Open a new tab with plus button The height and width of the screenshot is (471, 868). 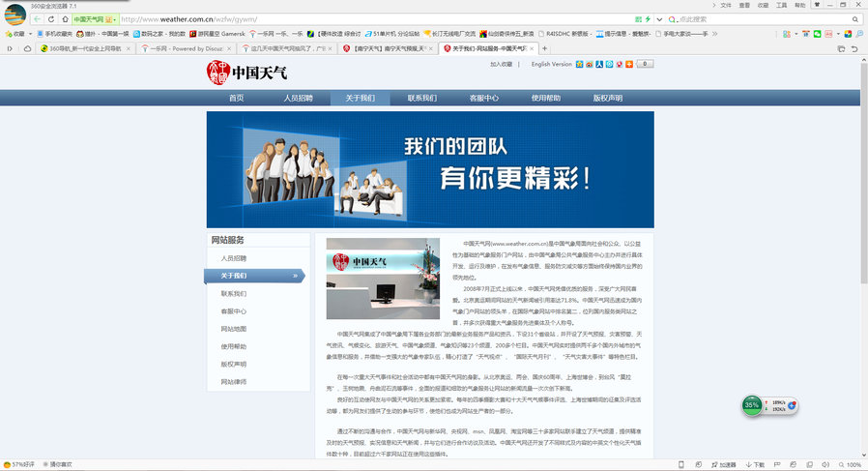tap(545, 48)
